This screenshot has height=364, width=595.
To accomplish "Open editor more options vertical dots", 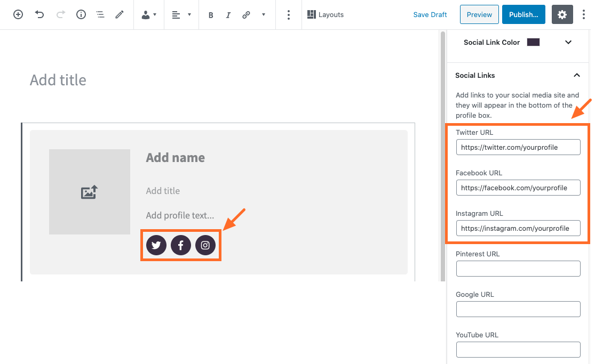I will click(583, 14).
